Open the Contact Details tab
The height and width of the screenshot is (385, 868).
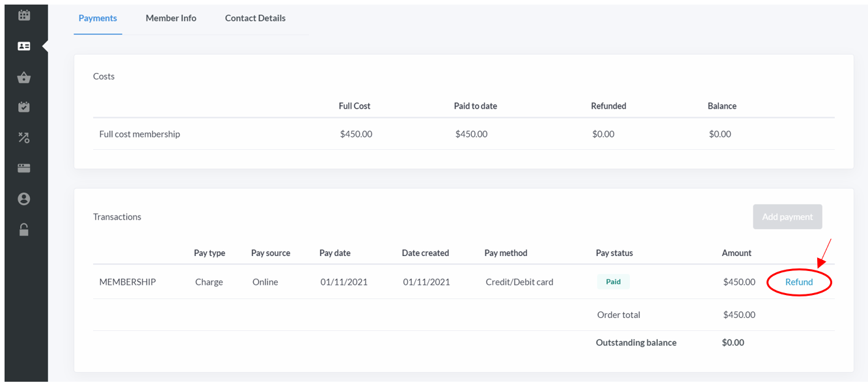pos(255,18)
